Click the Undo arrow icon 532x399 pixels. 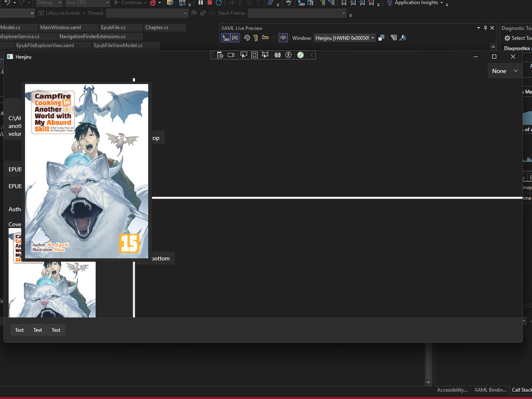click(x=7, y=2)
